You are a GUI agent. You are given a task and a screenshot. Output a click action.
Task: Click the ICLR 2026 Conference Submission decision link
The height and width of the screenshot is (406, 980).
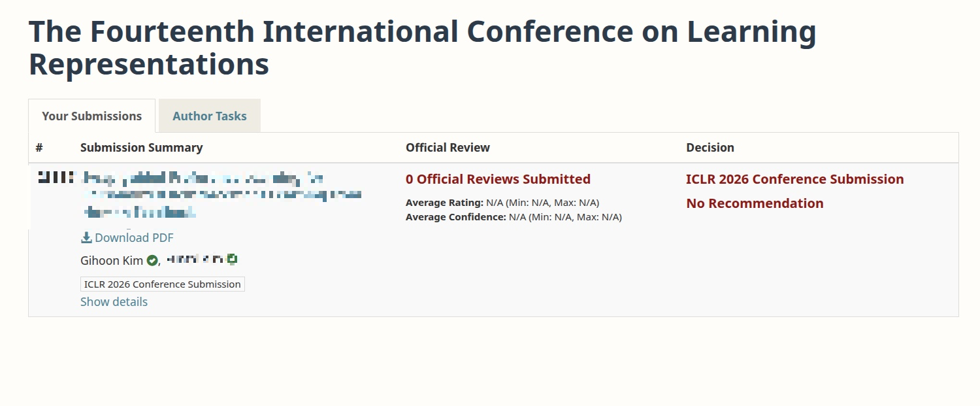[x=795, y=179]
